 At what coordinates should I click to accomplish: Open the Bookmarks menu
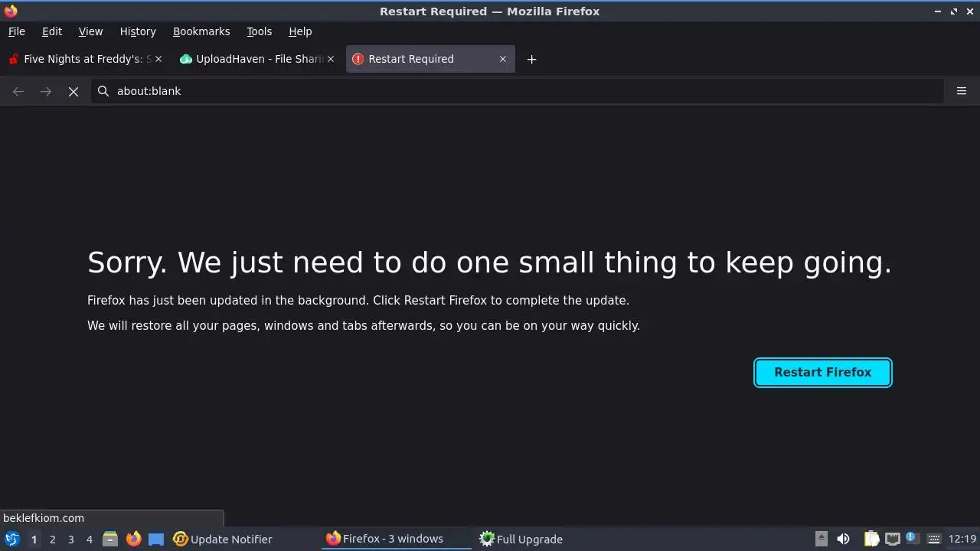(x=201, y=31)
